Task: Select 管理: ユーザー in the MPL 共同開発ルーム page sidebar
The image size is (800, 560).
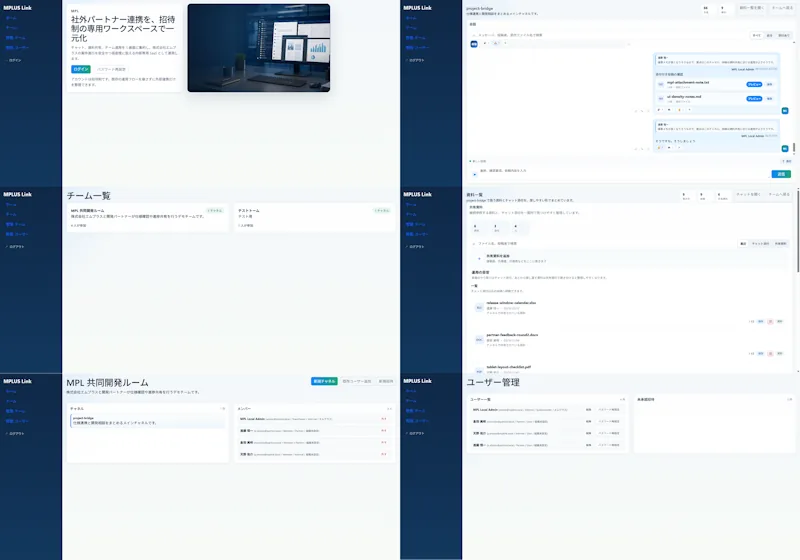Action: point(17,421)
